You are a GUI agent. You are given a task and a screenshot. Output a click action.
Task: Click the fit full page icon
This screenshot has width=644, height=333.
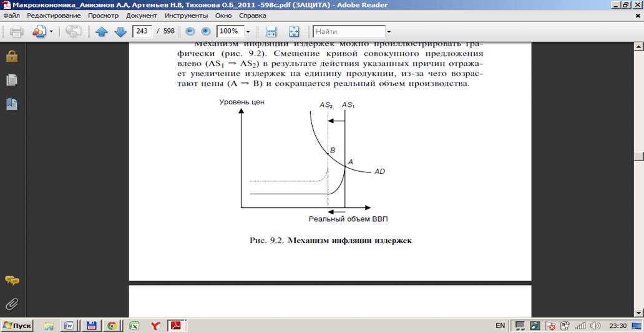point(294,32)
